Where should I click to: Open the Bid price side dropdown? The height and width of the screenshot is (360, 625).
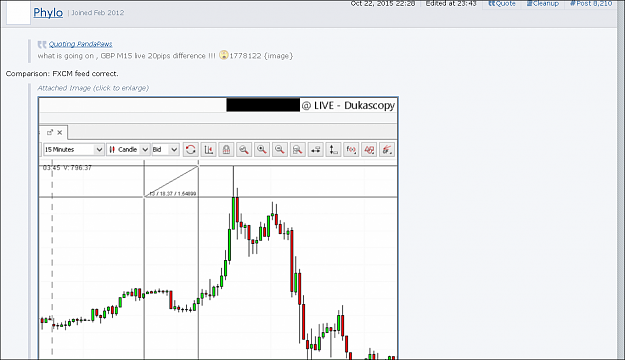pyautogui.click(x=165, y=150)
